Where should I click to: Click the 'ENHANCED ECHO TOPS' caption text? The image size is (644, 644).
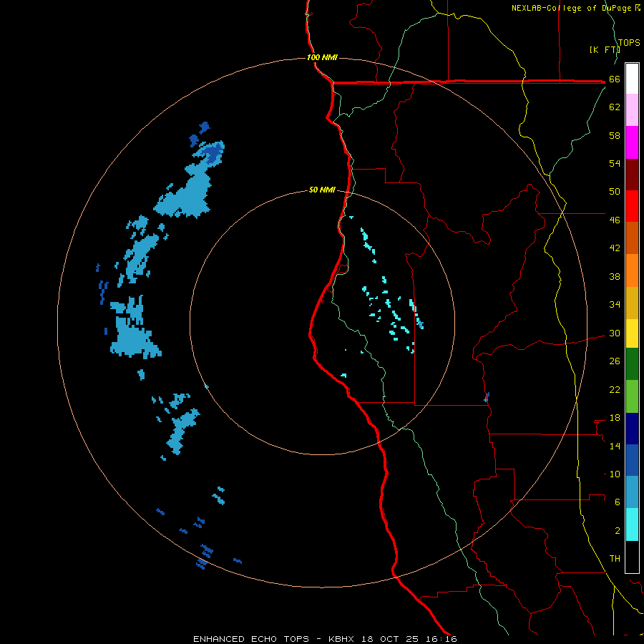tap(251, 639)
